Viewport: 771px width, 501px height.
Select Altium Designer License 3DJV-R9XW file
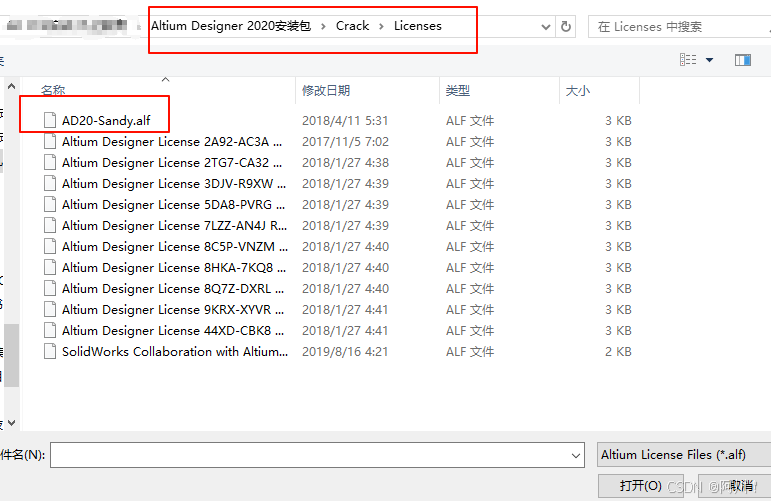point(174,184)
